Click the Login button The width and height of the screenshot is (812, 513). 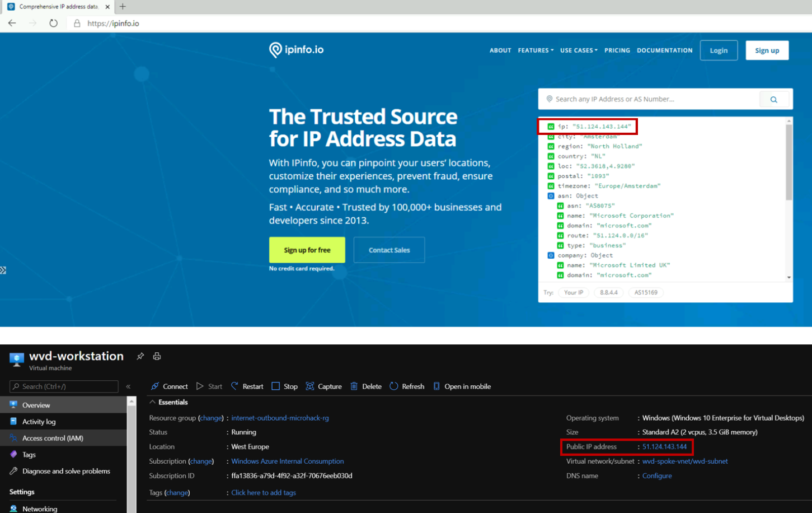click(x=719, y=50)
